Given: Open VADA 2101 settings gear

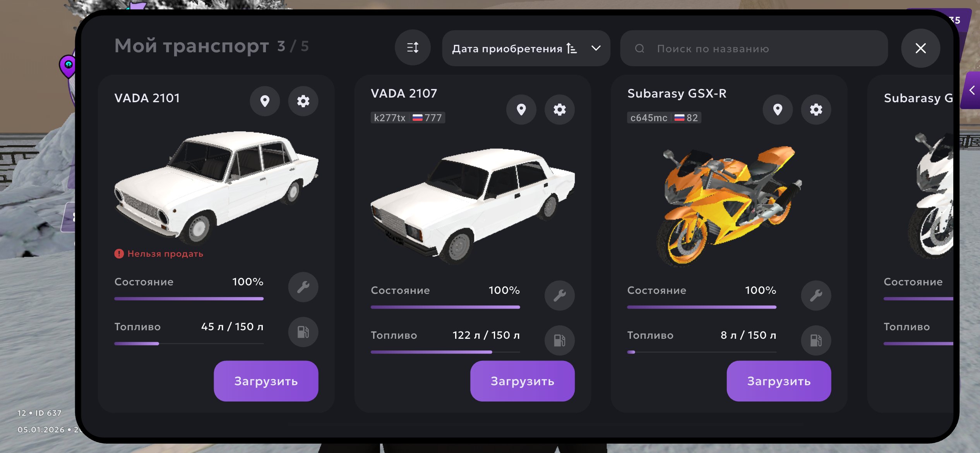Looking at the screenshot, I should point(303,101).
